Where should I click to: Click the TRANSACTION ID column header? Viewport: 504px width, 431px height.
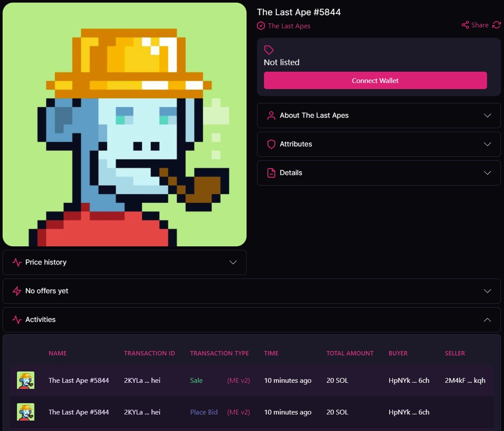(x=150, y=353)
